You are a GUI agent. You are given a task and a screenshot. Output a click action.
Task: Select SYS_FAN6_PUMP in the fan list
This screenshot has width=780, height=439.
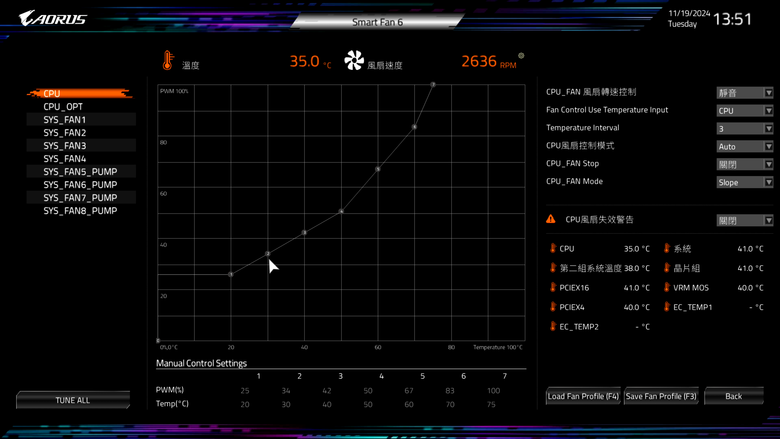click(x=81, y=184)
